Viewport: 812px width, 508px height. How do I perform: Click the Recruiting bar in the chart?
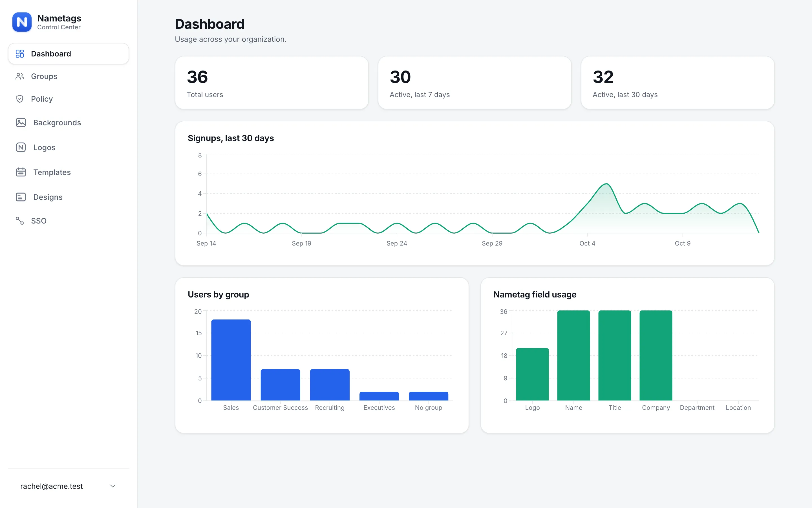tap(330, 385)
